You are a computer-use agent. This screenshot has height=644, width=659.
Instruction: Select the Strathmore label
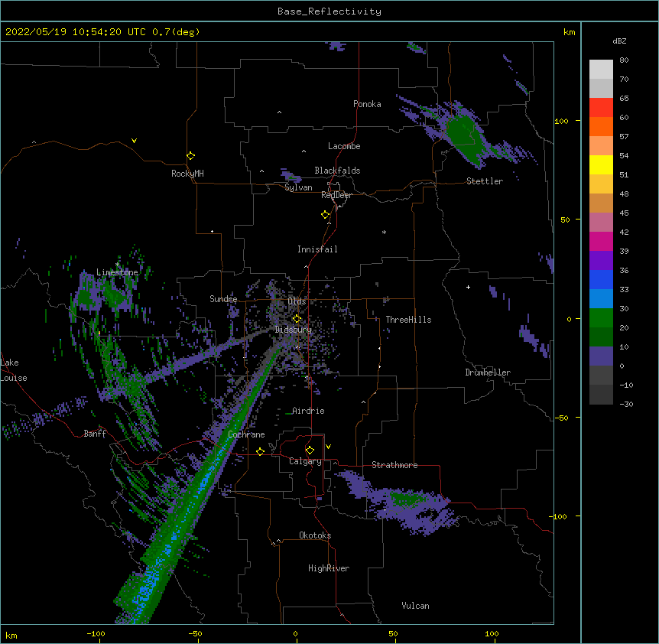coord(394,465)
